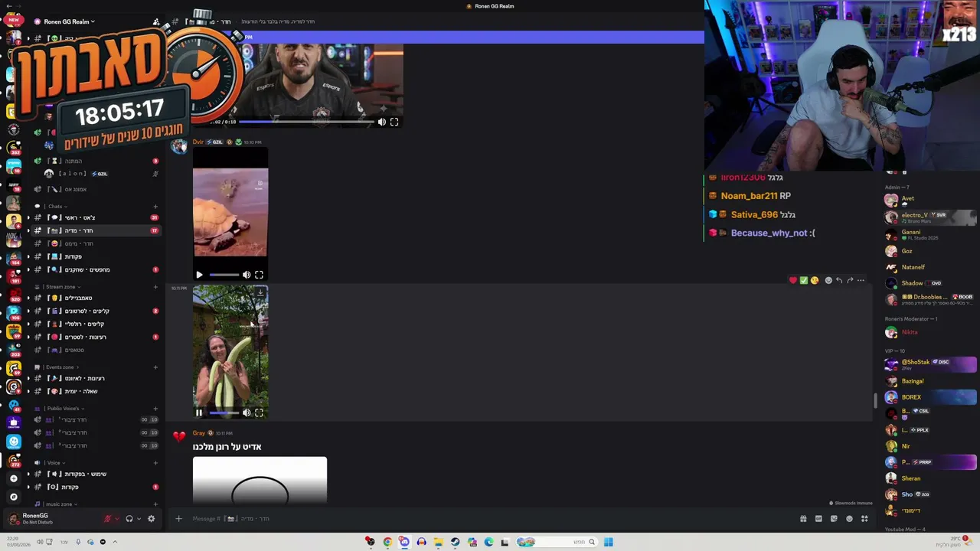The image size is (980, 551).
Task: Play the turtle video
Action: point(199,275)
